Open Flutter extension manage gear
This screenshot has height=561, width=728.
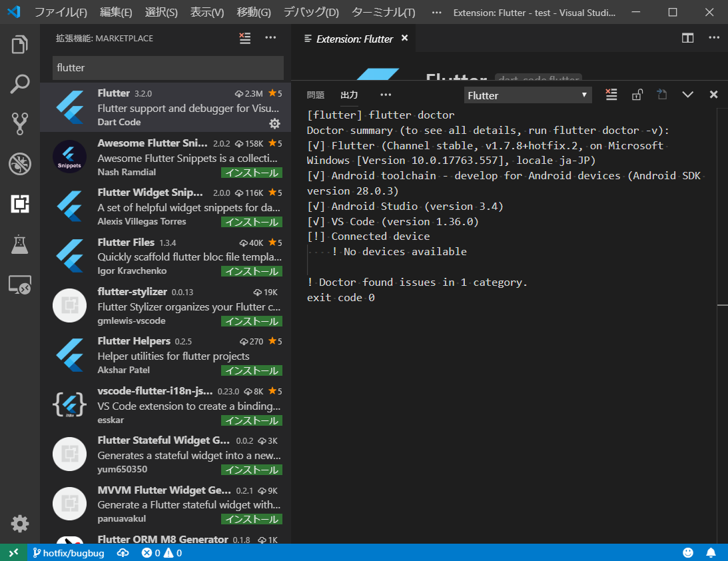pyautogui.click(x=274, y=123)
